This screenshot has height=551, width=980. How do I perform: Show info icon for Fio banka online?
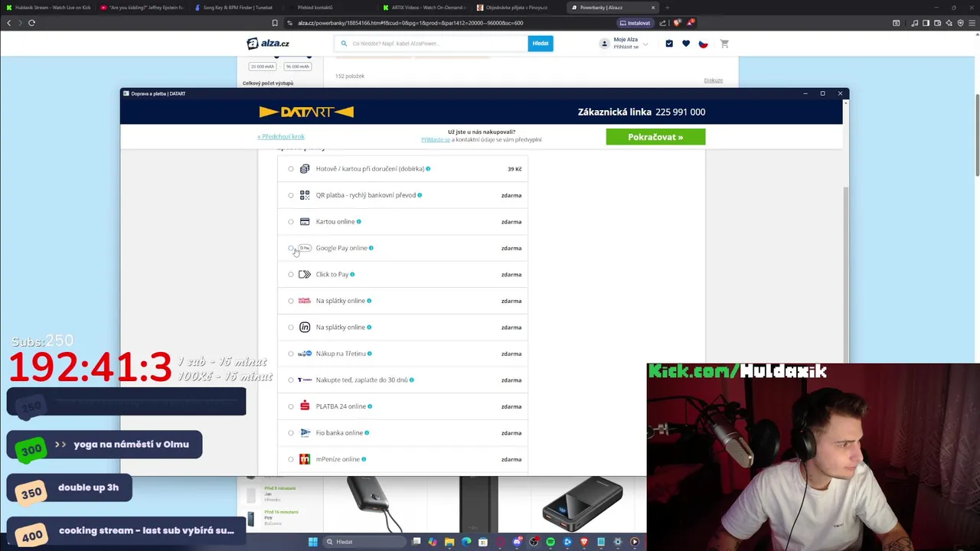point(367,433)
